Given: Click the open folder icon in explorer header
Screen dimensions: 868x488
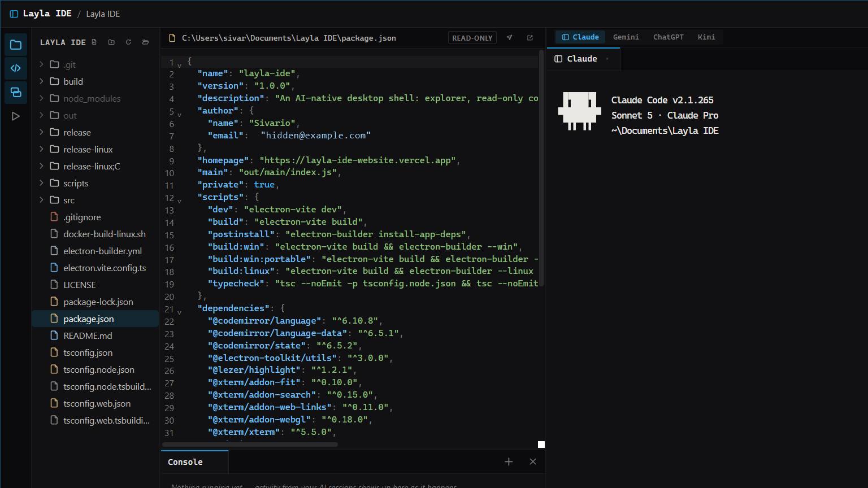Looking at the screenshot, I should (145, 42).
